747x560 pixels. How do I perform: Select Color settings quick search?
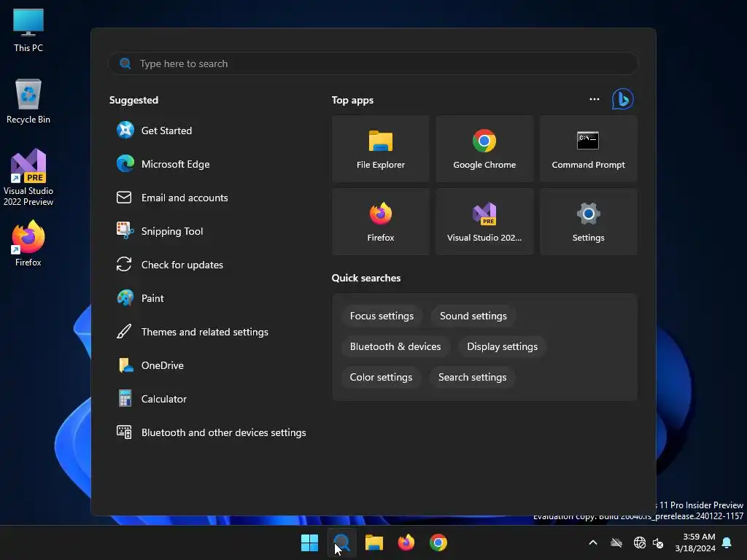[x=381, y=377]
